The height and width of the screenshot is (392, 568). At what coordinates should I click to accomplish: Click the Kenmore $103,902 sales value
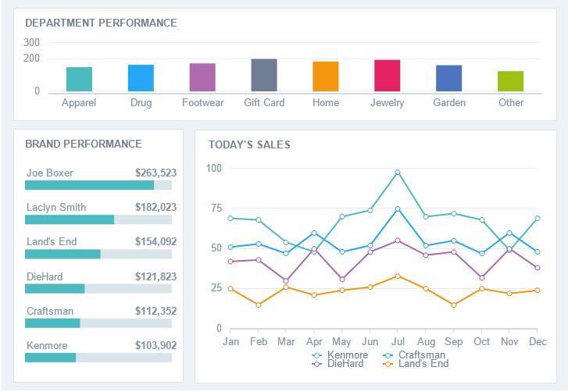coord(155,346)
